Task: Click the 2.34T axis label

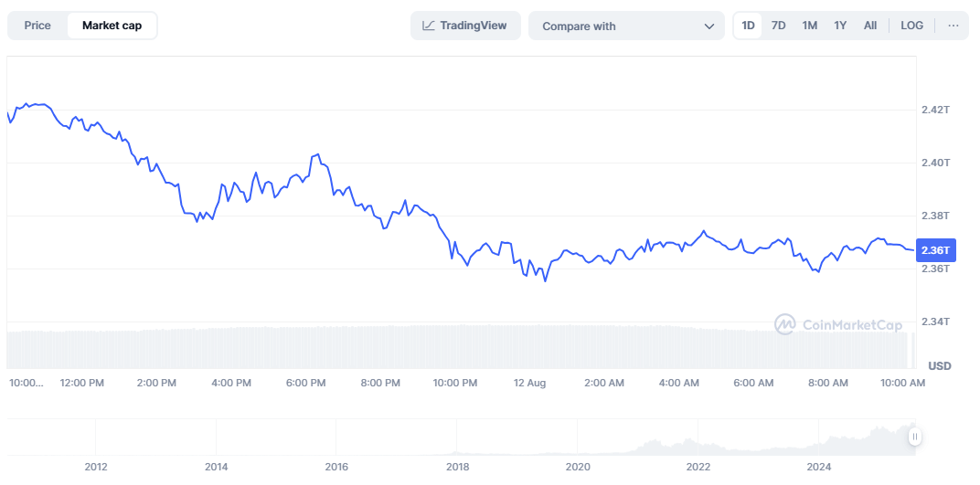Action: tap(935, 322)
